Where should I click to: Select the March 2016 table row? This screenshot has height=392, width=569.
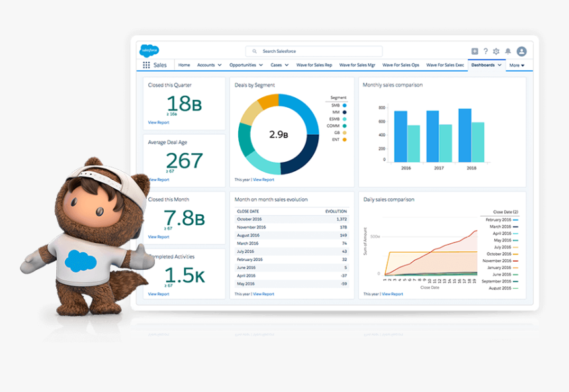[292, 243]
